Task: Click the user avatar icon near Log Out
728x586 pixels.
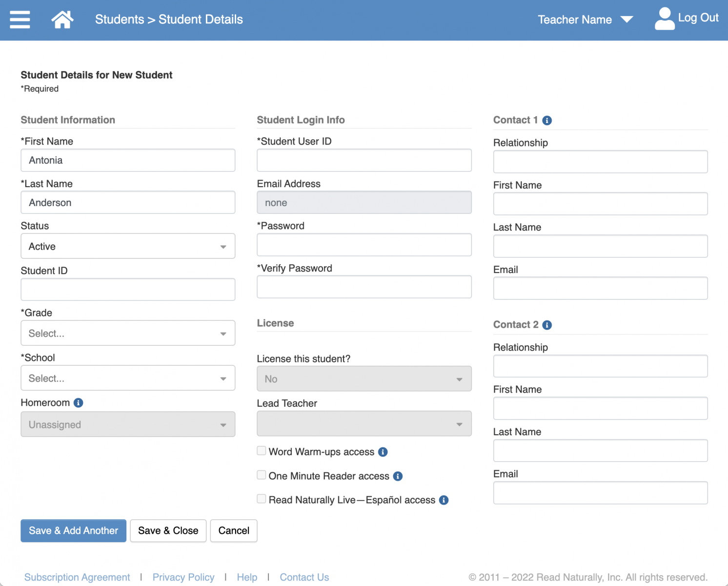Action: [x=665, y=19]
